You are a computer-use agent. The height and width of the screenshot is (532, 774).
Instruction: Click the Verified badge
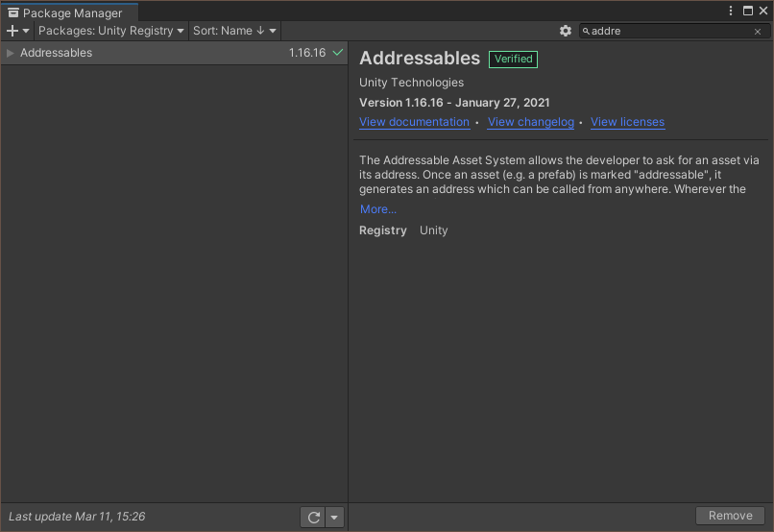(x=513, y=60)
